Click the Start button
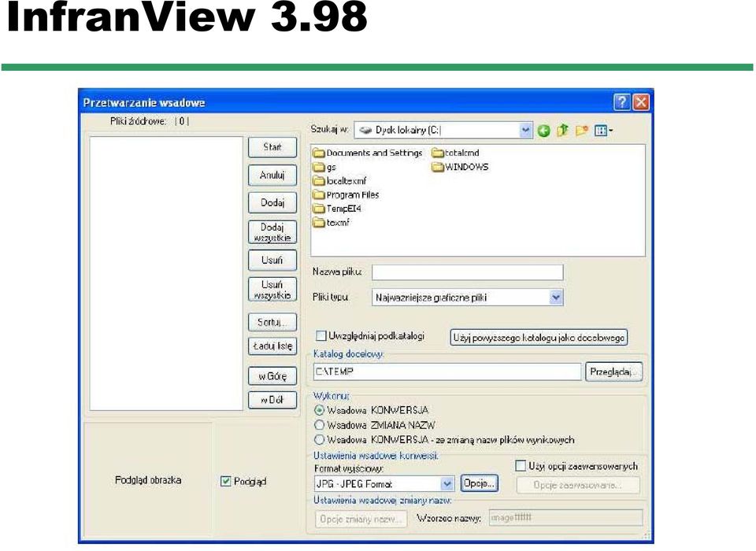This screenshot has height=551, width=756. [x=272, y=147]
